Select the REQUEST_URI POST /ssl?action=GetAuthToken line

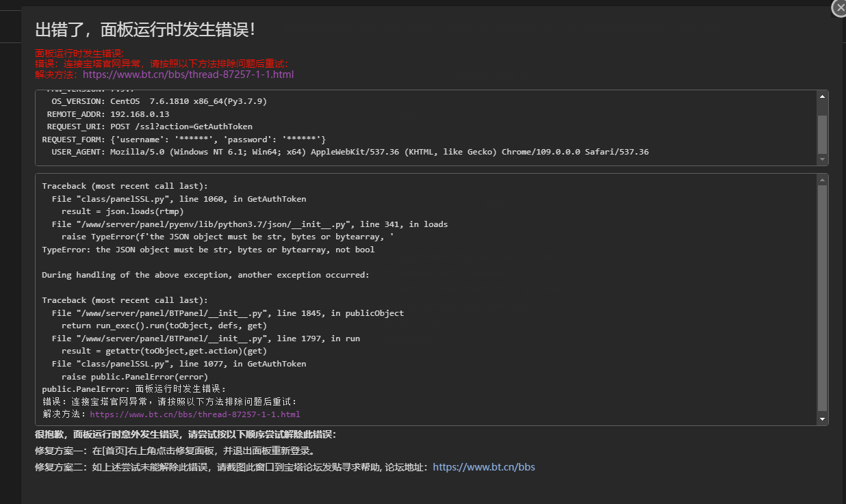pyautogui.click(x=149, y=127)
